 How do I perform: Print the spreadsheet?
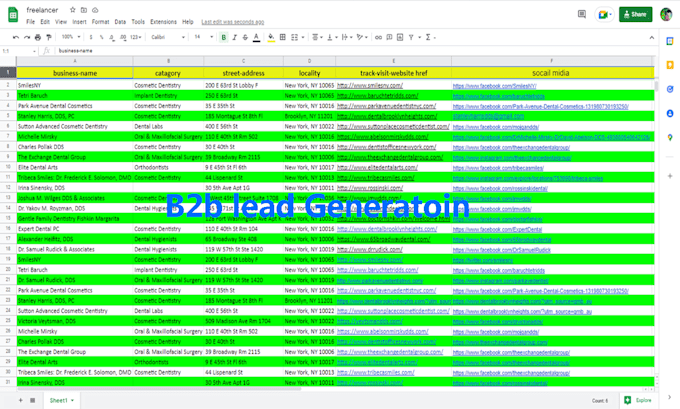coord(38,37)
